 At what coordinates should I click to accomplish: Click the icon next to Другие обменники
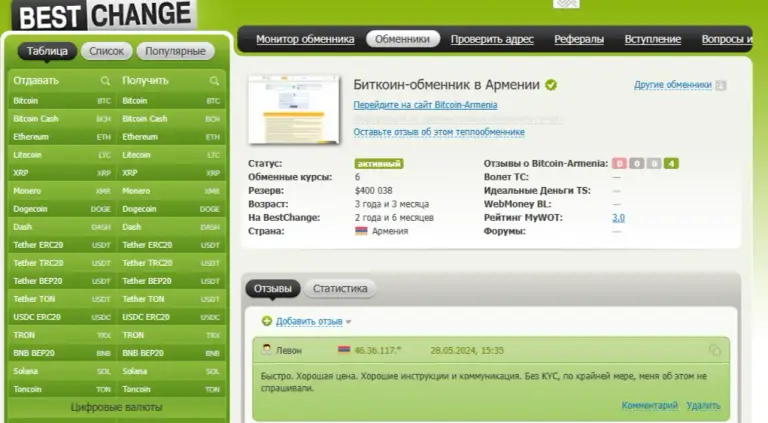(720, 85)
